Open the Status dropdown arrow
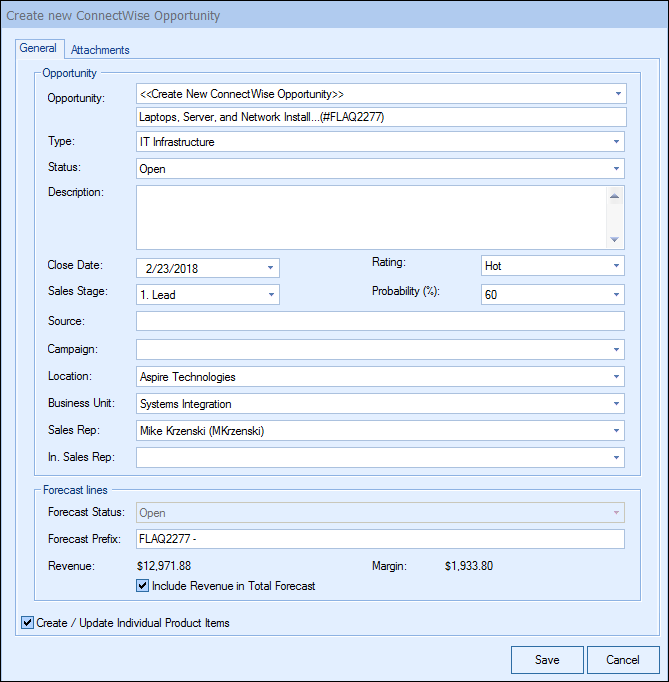 (x=618, y=169)
